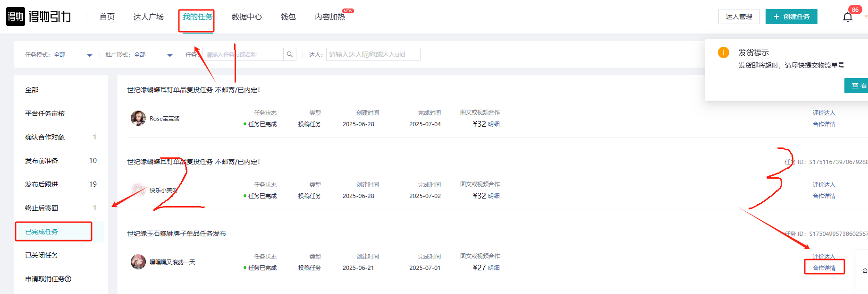This screenshot has width=868, height=294.
Task: Focus the 达人 nickname search field
Action: (x=373, y=54)
